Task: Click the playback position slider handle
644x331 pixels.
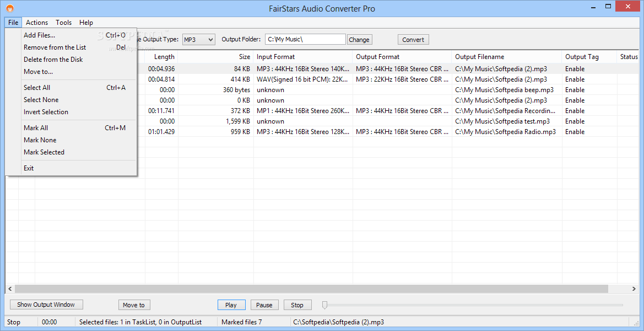Action: point(325,305)
